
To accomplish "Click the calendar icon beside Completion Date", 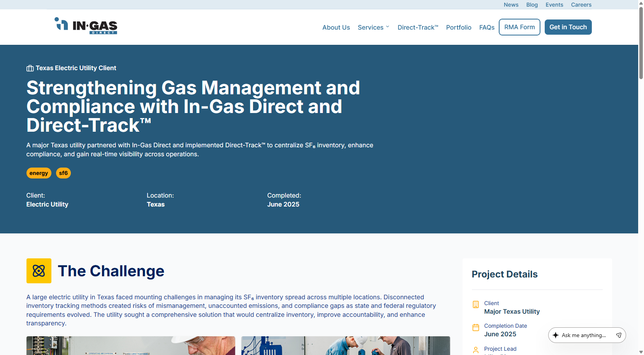I will [476, 327].
